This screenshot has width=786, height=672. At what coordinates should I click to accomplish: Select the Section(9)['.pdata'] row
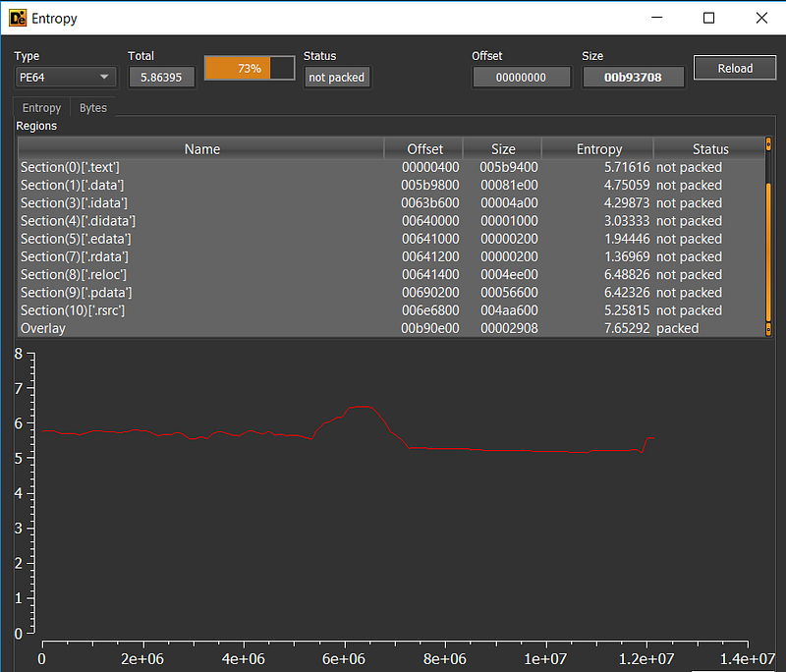pyautogui.click(x=391, y=293)
